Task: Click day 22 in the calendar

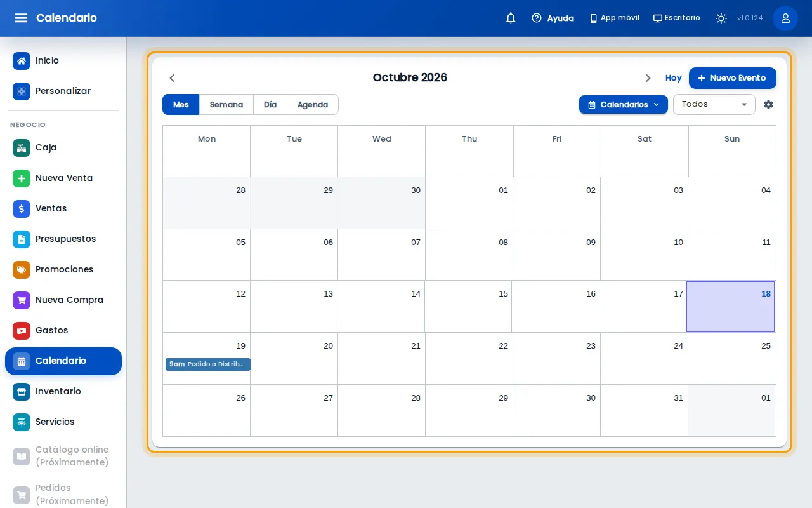Action: click(469, 359)
